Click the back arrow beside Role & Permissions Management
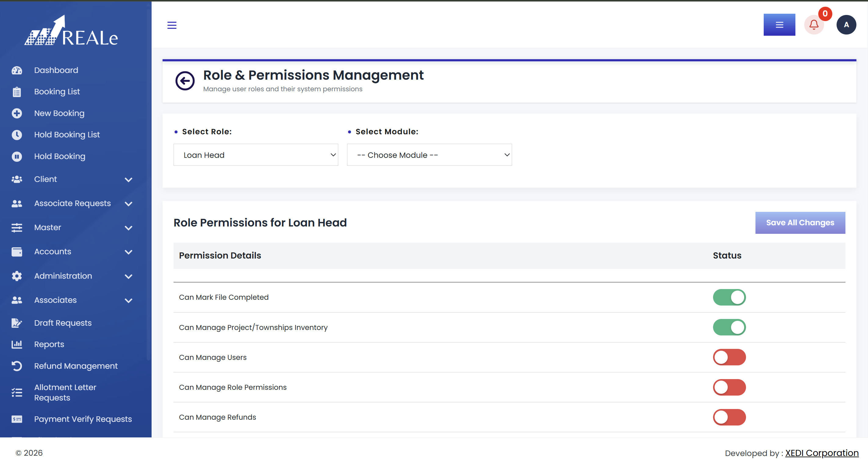Screen dimensions: 868x467 185,81
